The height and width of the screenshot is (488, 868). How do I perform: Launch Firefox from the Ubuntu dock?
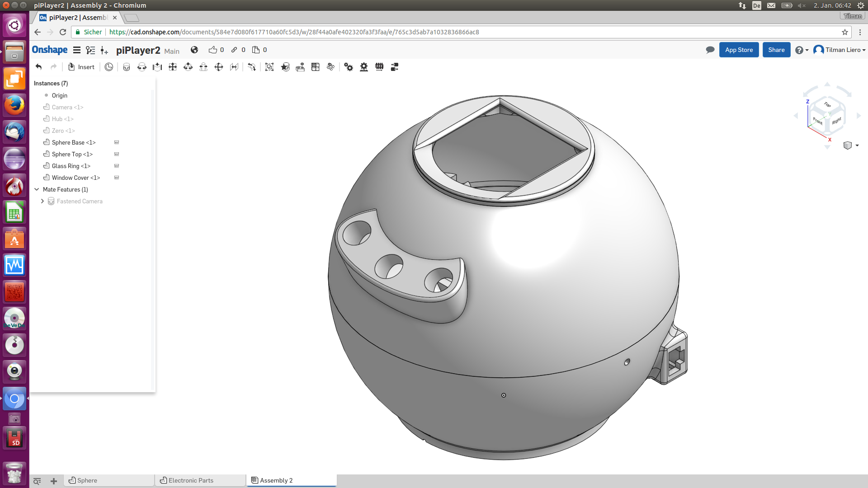point(14,105)
